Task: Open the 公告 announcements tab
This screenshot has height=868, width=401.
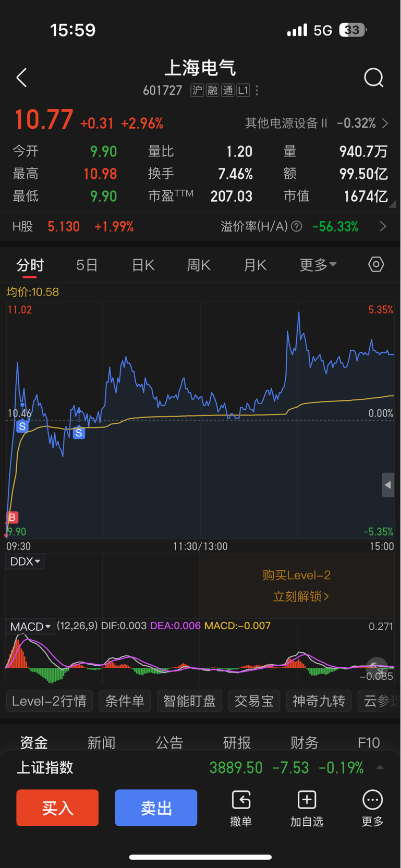Action: [169, 742]
